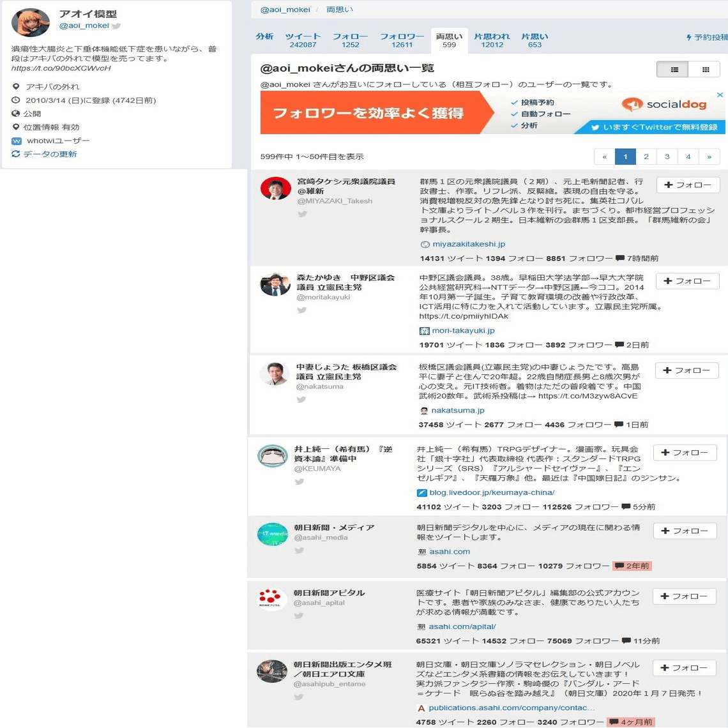Open publications.asahi.com/company/contac link

click(512, 708)
